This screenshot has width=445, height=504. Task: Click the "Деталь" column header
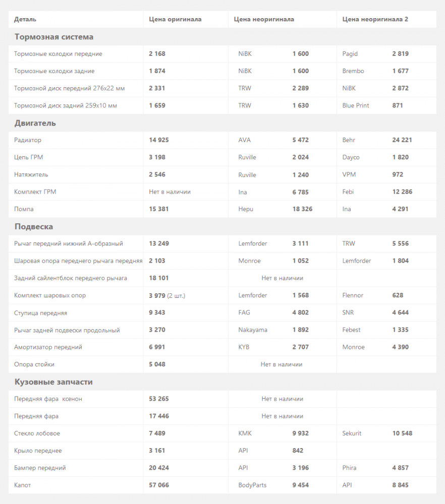click(25, 20)
